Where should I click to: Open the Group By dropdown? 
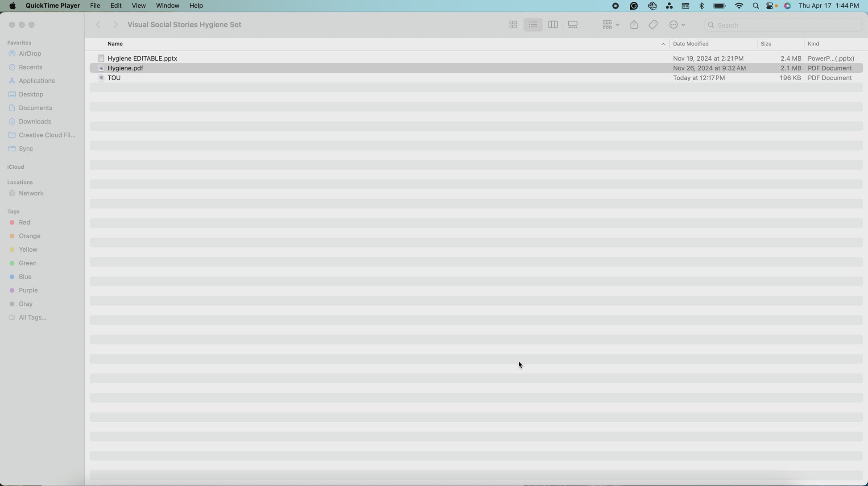[x=610, y=25]
